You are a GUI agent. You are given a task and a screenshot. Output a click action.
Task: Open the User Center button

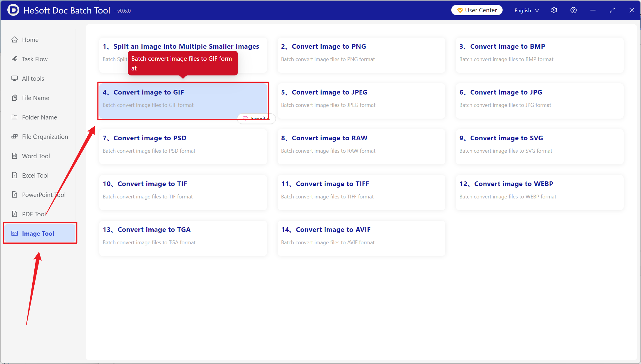click(x=477, y=10)
